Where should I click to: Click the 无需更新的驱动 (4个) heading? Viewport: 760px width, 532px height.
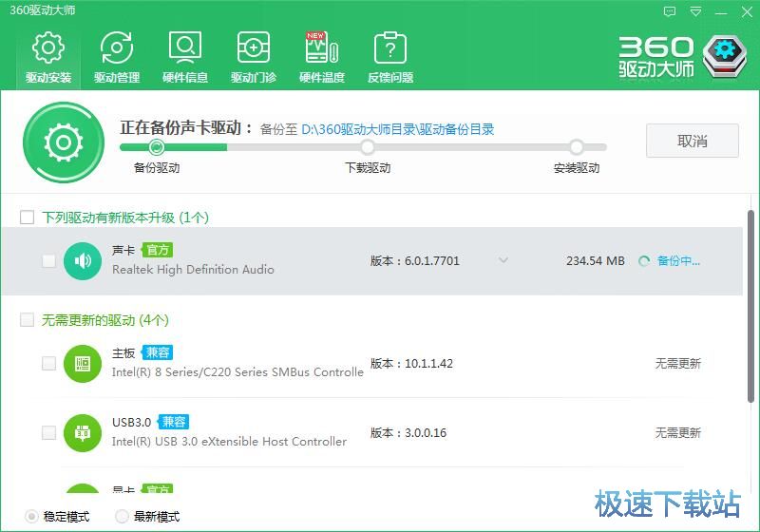coord(105,320)
